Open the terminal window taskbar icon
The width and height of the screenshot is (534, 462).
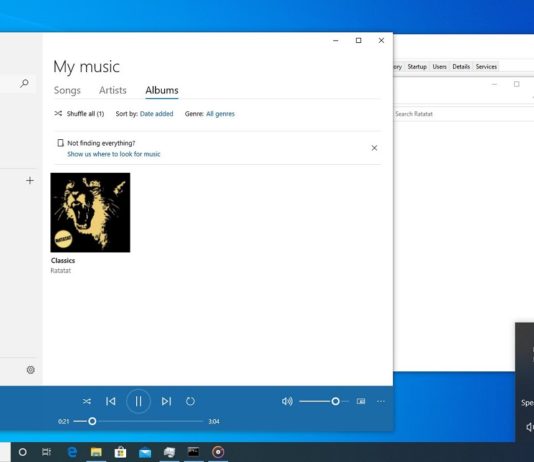pyautogui.click(x=193, y=452)
